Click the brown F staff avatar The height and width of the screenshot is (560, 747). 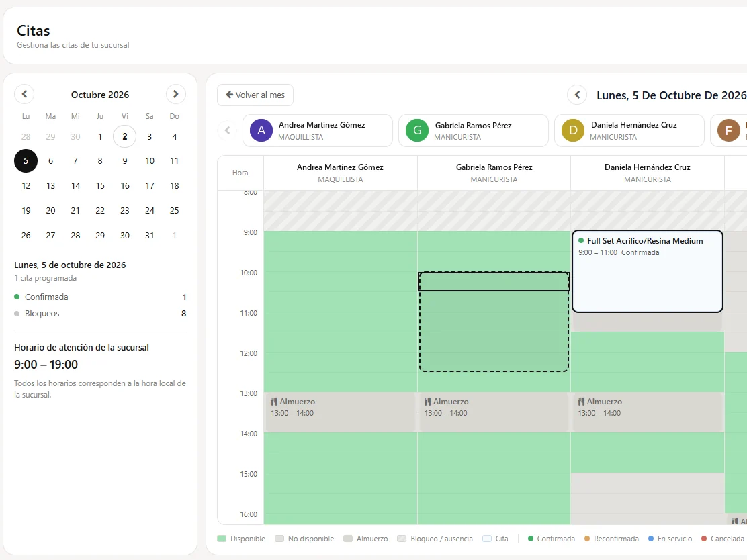click(728, 130)
